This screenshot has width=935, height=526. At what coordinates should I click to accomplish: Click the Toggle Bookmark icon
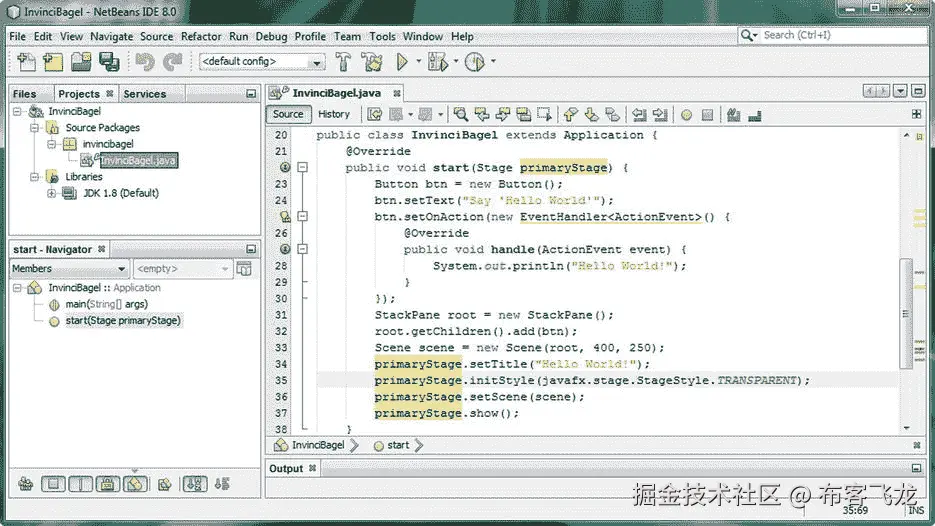point(612,115)
